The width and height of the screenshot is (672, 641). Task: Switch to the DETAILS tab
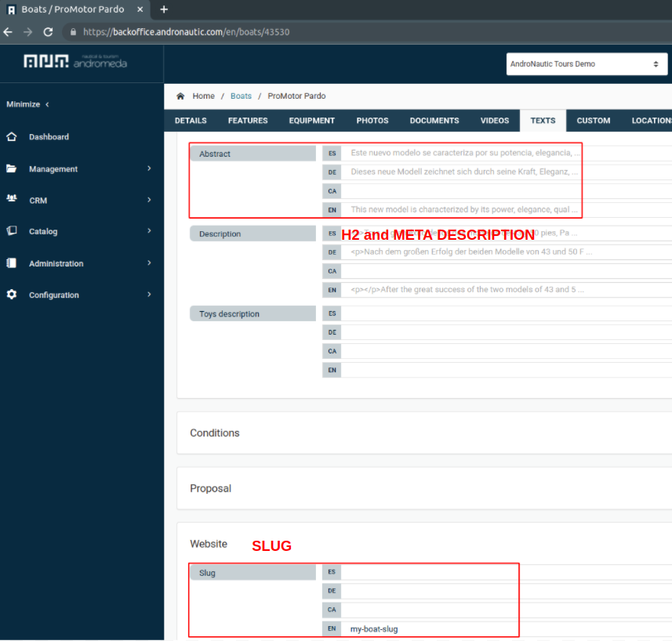tap(191, 121)
